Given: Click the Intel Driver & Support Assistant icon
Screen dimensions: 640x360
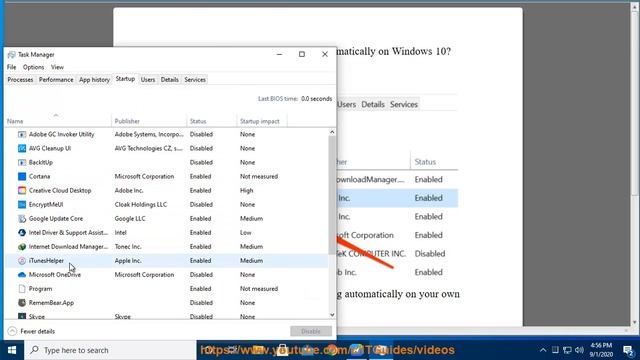Looking at the screenshot, I should [22, 233].
